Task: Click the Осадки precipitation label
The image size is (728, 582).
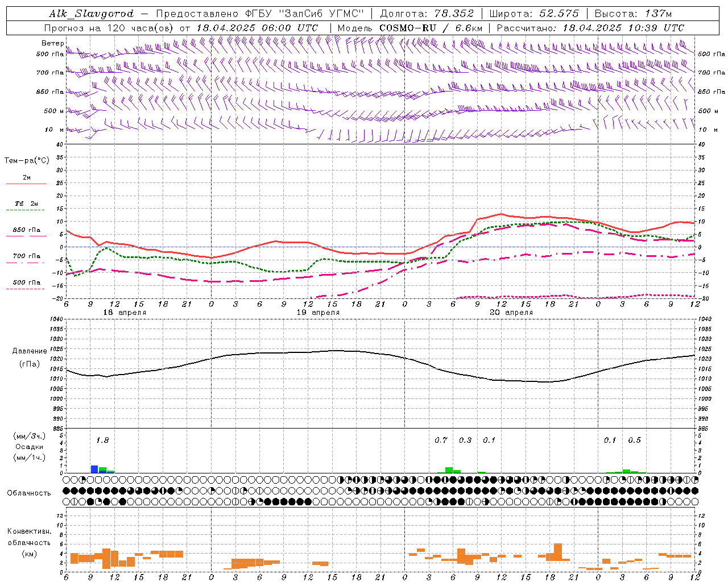Action: (30, 447)
